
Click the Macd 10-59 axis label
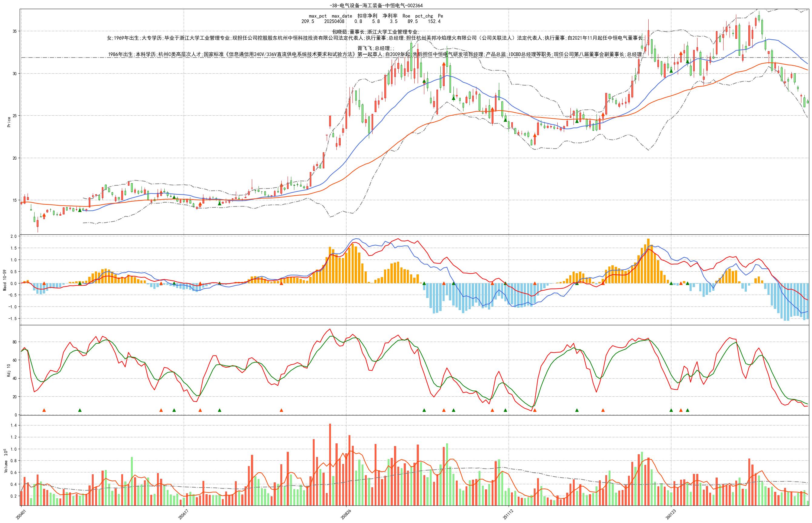5,280
